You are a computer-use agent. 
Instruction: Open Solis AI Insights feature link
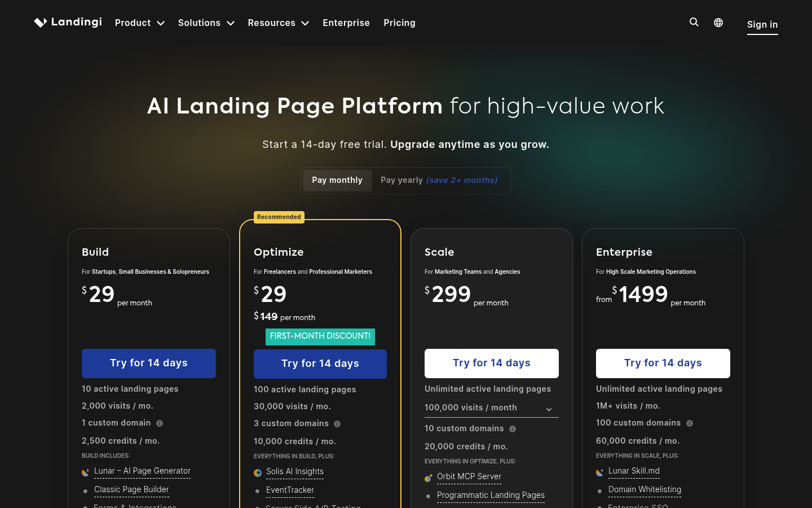(x=295, y=471)
